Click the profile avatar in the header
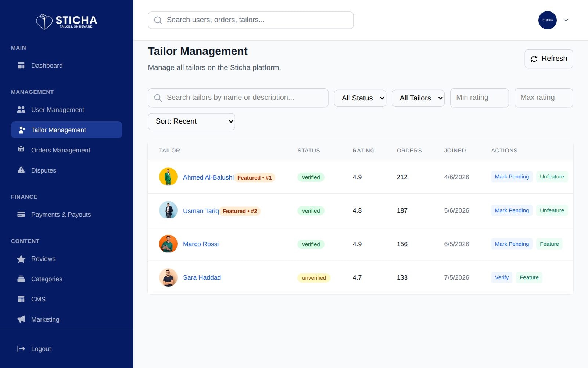This screenshot has height=368, width=588. tap(548, 20)
